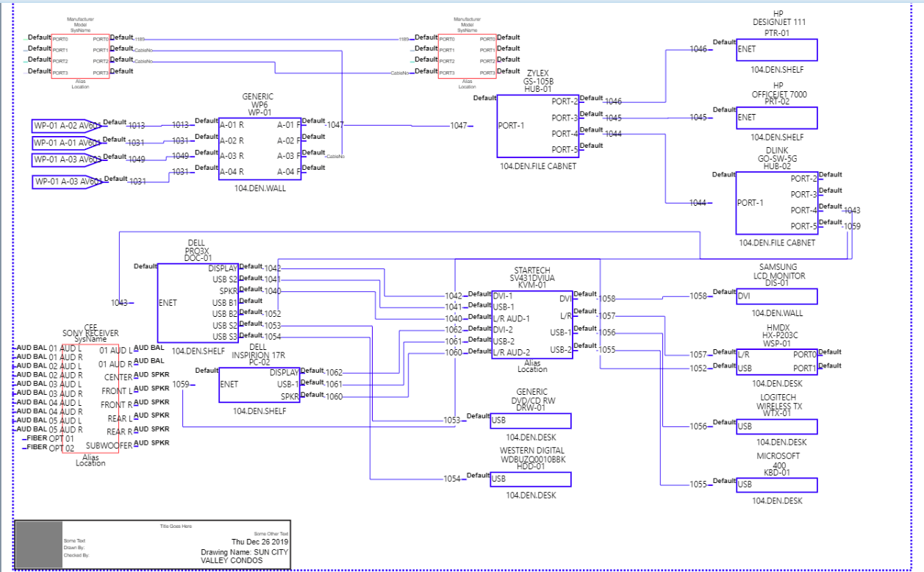
Task: Click the Some Other Text label
Action: coord(271,534)
